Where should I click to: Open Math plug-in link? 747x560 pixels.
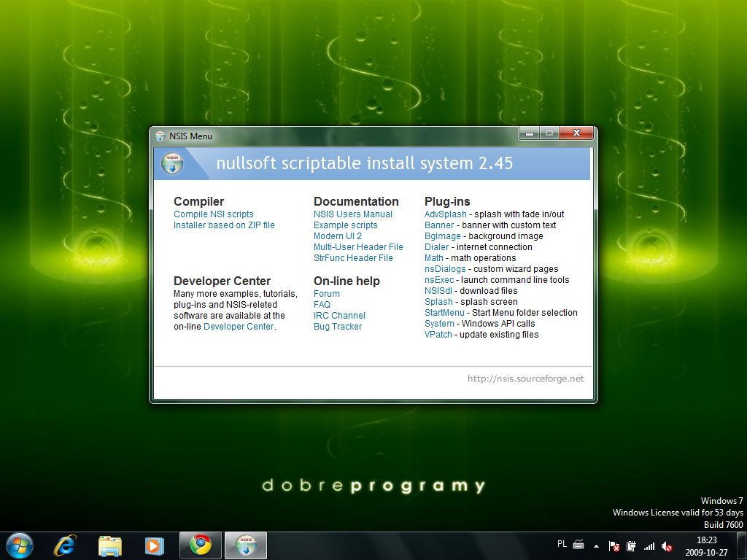[434, 258]
